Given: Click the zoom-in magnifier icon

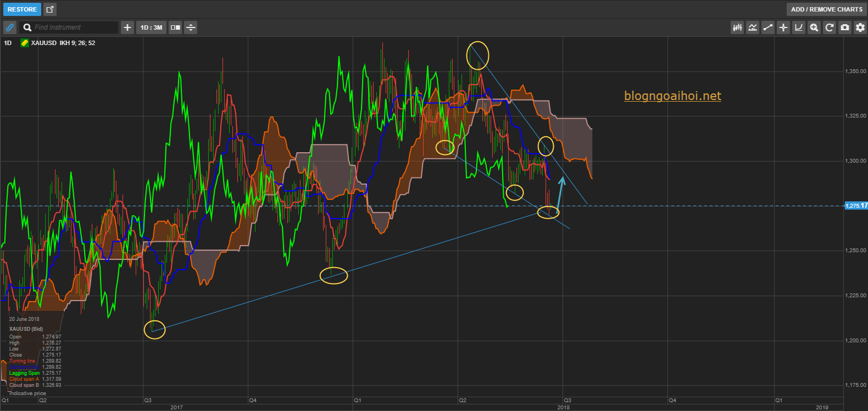Looking at the screenshot, I should 814,27.
